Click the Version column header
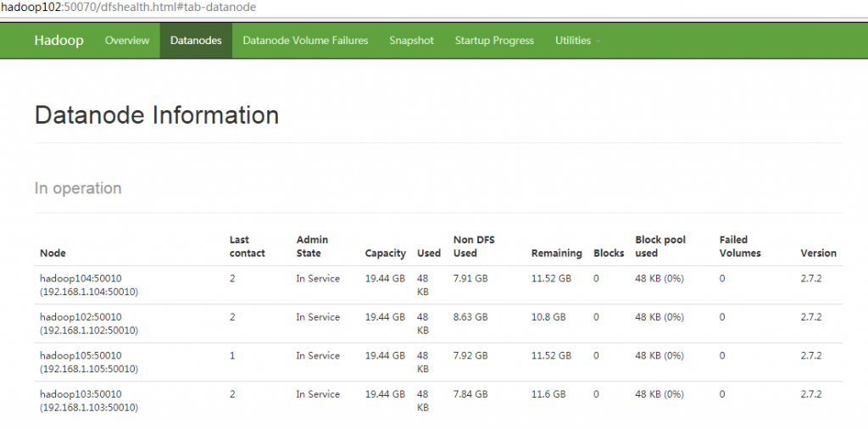The width and height of the screenshot is (868, 429). pyautogui.click(x=818, y=253)
